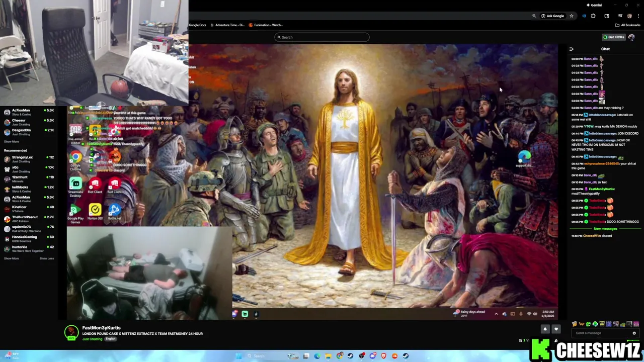Click the tab audio playing indicator
Image resolution: width=644 pixels, height=362 pixels.
584,16
